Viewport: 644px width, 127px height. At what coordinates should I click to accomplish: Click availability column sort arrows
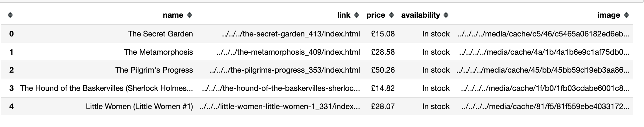[x=446, y=15]
